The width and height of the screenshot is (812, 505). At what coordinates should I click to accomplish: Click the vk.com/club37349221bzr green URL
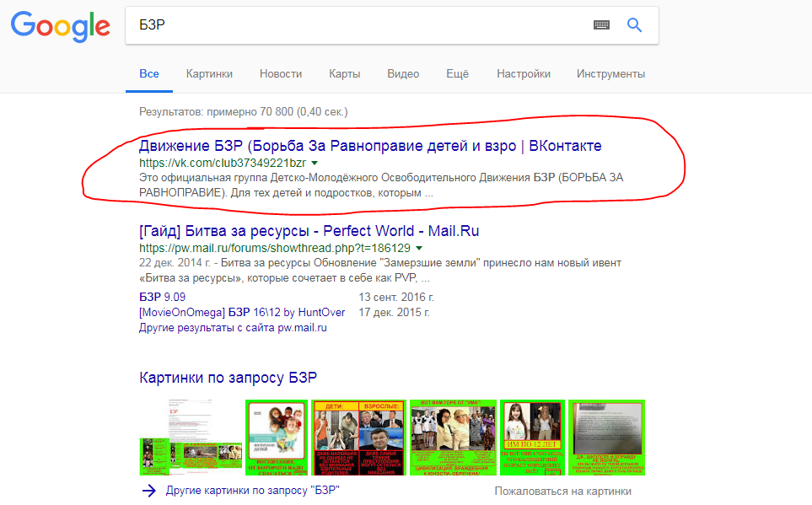click(223, 164)
